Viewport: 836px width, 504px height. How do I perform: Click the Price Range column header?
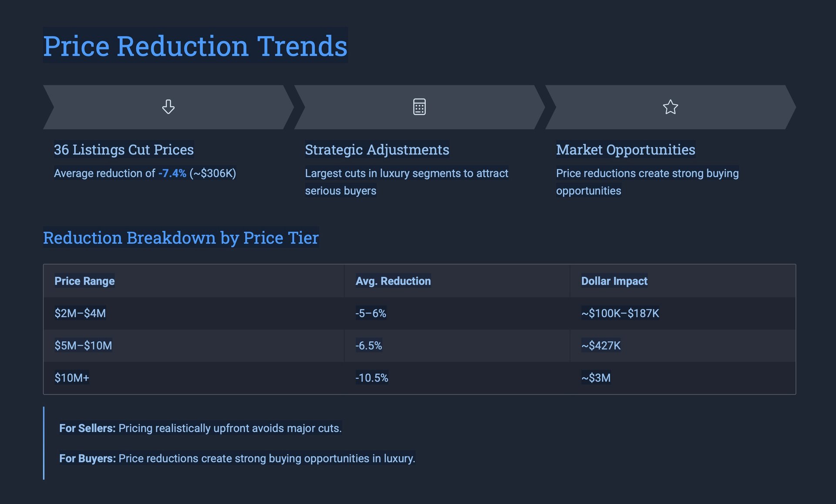[x=84, y=281]
